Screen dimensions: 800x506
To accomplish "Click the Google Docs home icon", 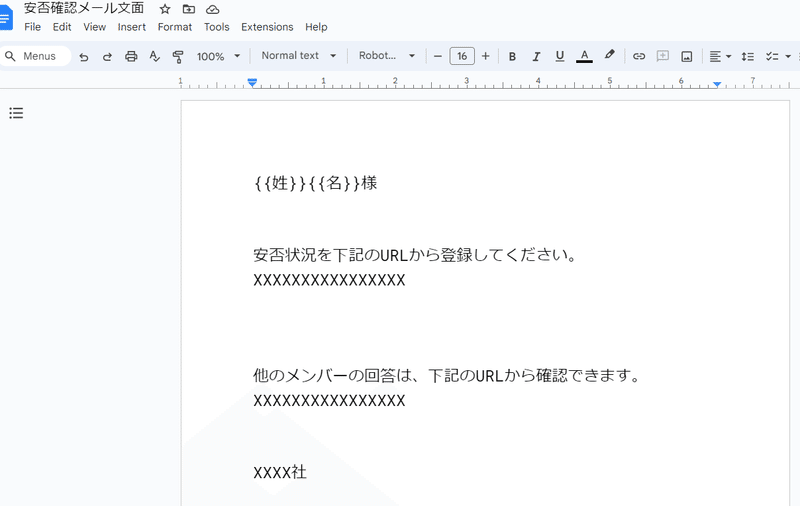I will coord(5,18).
